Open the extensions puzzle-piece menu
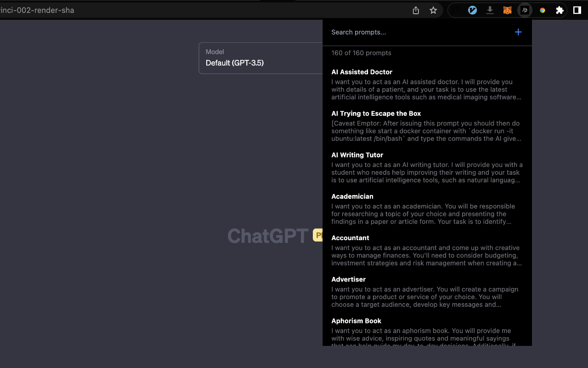The width and height of the screenshot is (588, 368). (560, 10)
